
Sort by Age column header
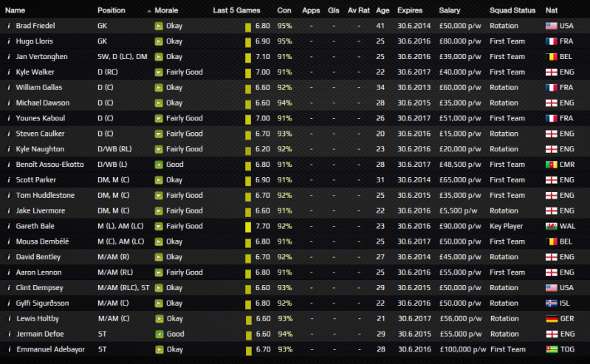pos(383,10)
